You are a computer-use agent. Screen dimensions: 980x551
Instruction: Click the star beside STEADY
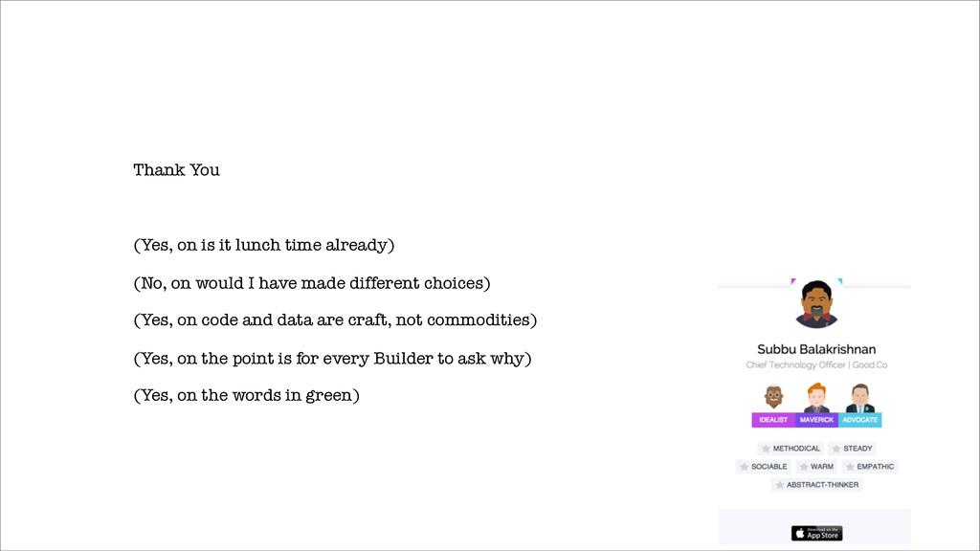836,449
